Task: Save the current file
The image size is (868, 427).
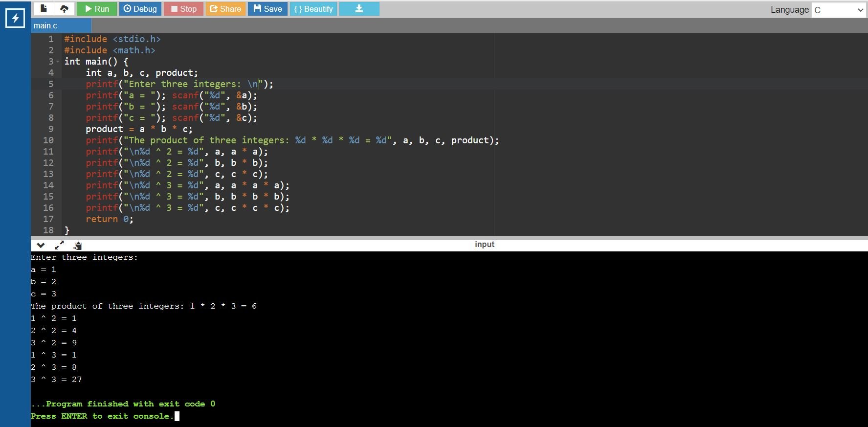Action: click(267, 9)
